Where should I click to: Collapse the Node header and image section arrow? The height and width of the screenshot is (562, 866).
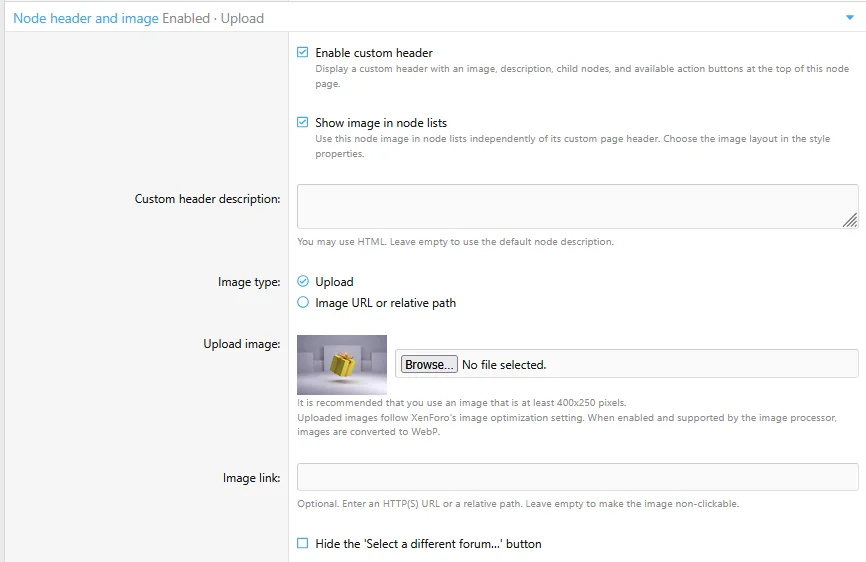pyautogui.click(x=849, y=18)
